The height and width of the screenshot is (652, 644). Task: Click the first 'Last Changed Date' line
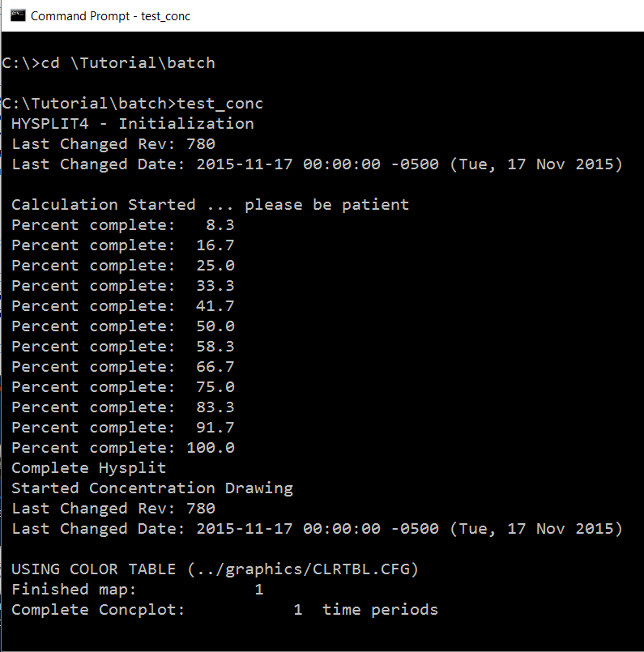point(318,164)
